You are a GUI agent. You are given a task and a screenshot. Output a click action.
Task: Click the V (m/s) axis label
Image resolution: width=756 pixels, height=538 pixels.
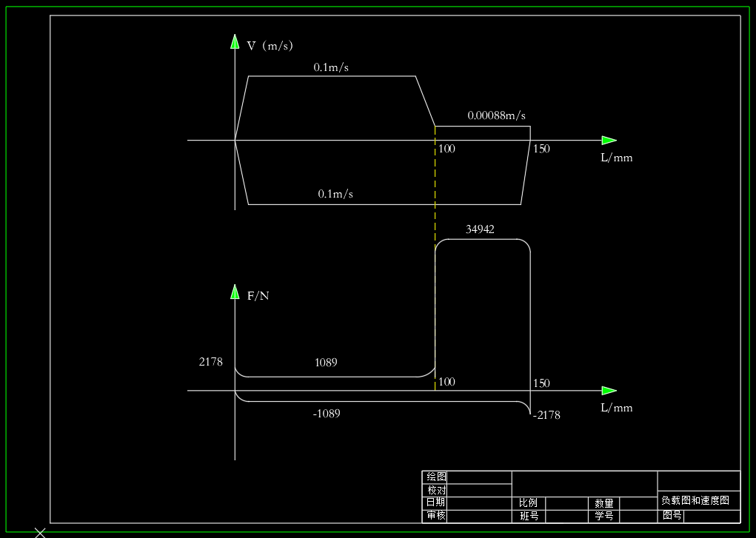[x=270, y=46]
